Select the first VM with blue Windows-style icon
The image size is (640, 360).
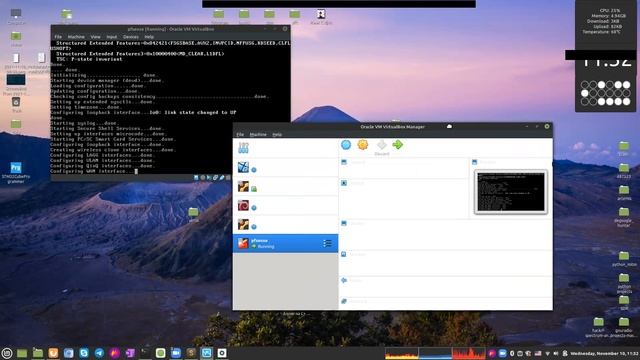coord(285,167)
